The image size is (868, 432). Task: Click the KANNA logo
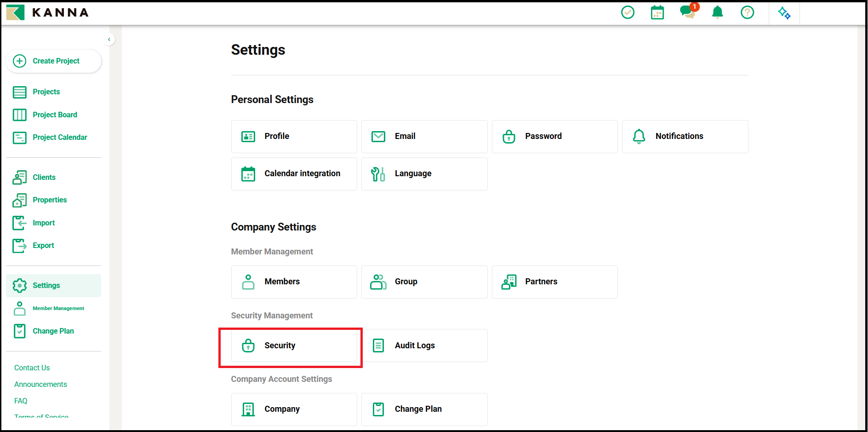(48, 12)
